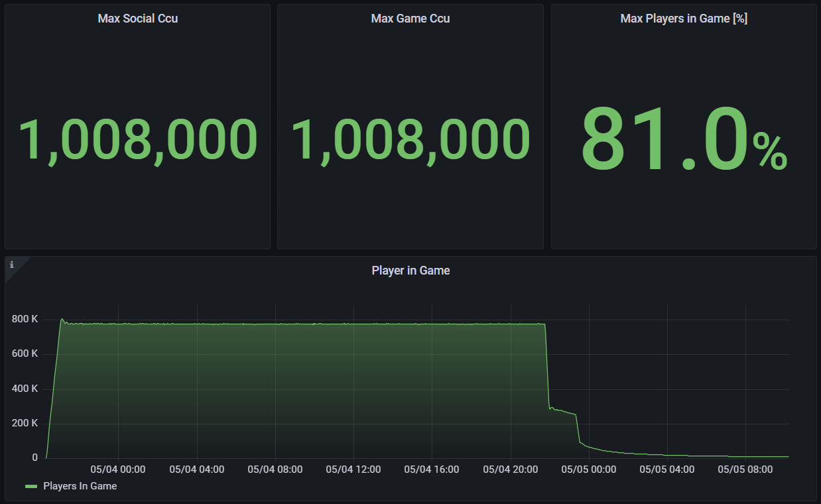821x504 pixels.
Task: Click the 81.0 stat value
Action: click(x=664, y=139)
